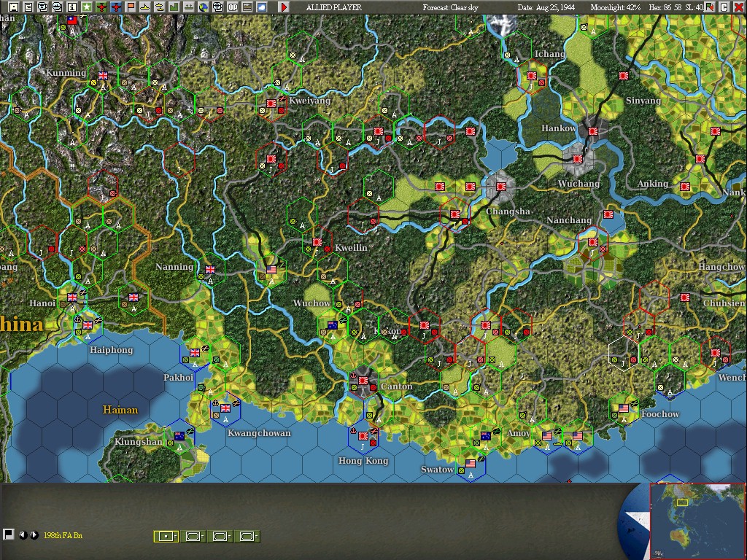The image size is (747, 560).
Task: Click the globe strategic map icon
Action: pos(204,7)
